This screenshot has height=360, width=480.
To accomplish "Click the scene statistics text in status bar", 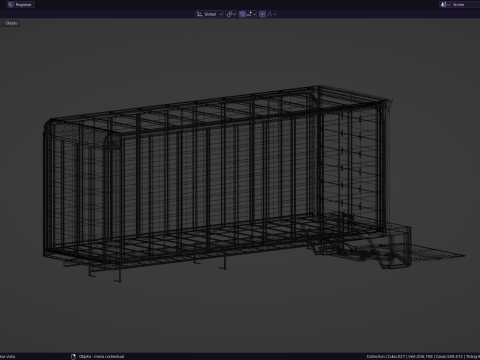I will tap(423, 356).
